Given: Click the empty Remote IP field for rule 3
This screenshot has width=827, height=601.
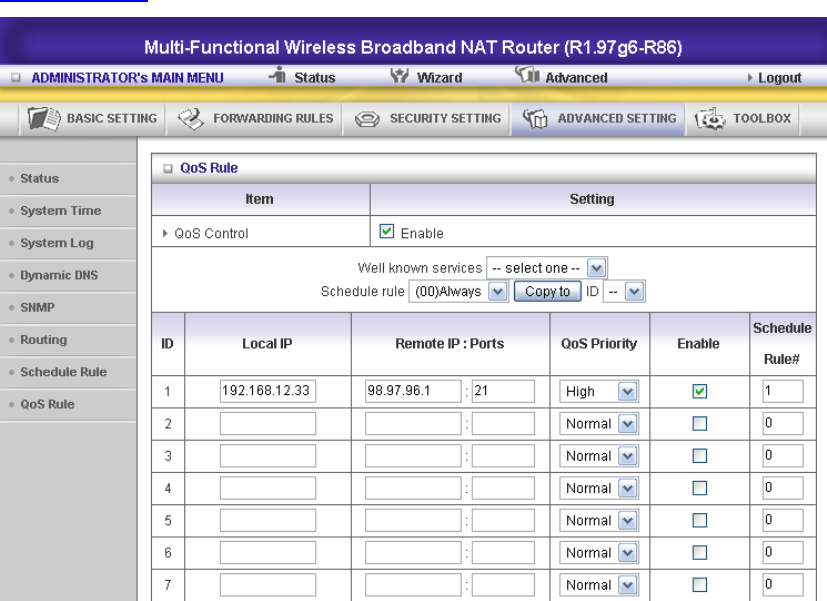Looking at the screenshot, I should 413,456.
